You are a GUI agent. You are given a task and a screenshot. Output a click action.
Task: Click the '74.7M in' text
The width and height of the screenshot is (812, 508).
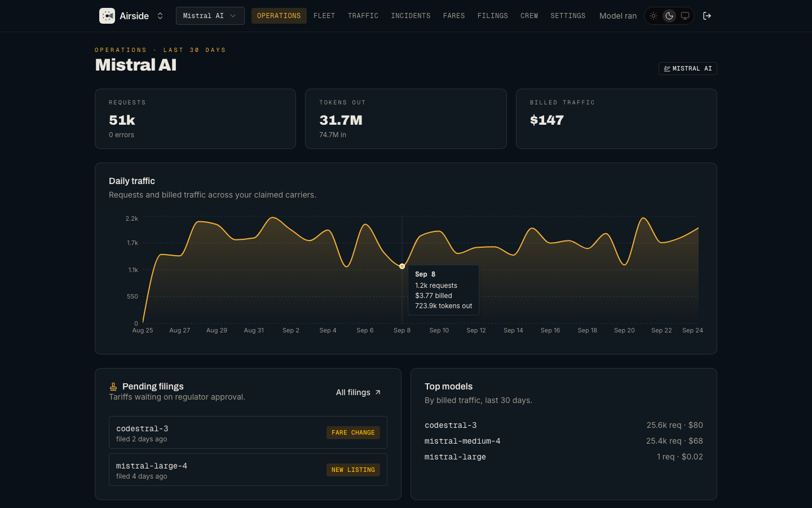333,135
